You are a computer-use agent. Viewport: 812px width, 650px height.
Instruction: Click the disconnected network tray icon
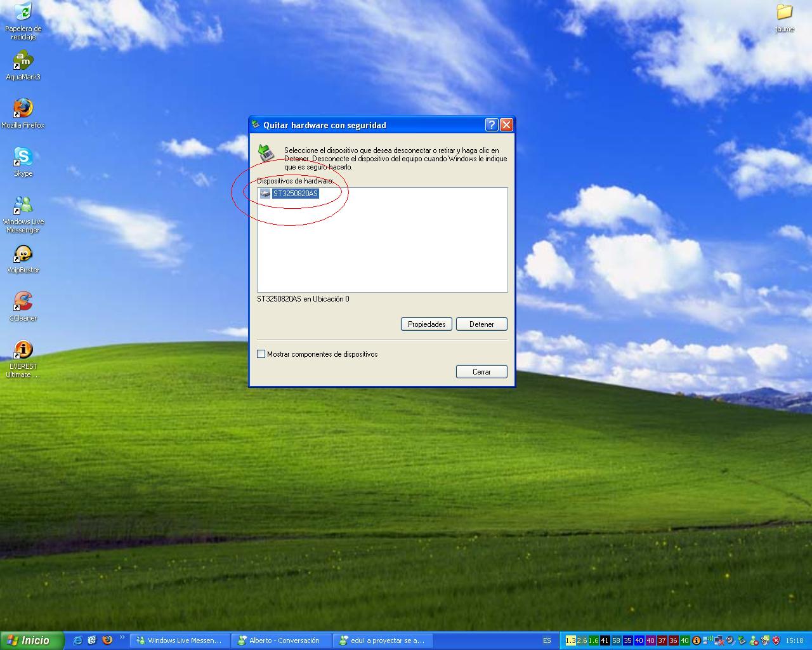(719, 640)
